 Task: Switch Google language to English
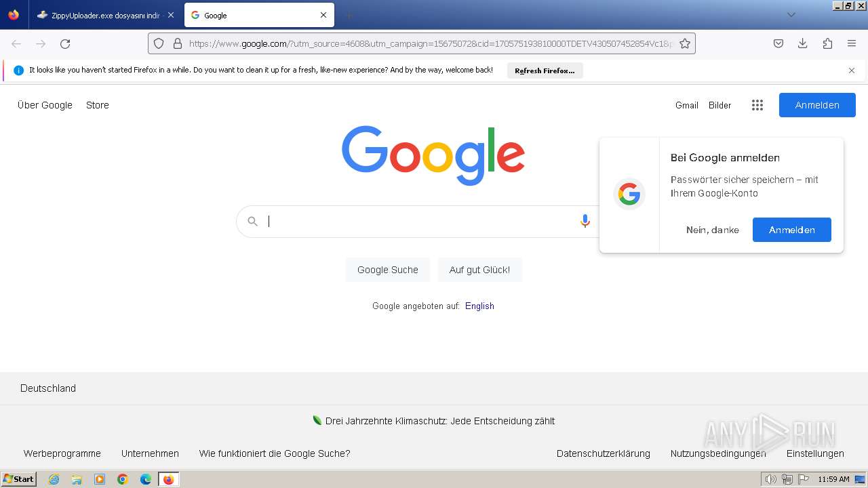click(479, 306)
